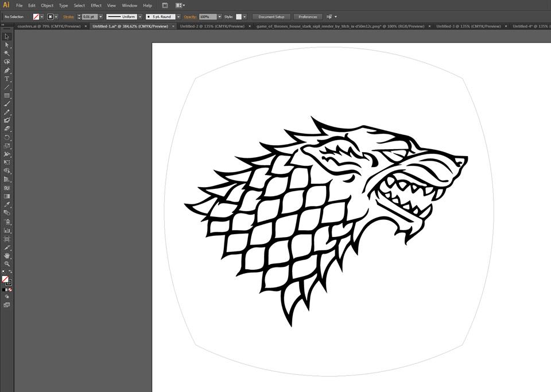Change the screen mode

click(7, 305)
